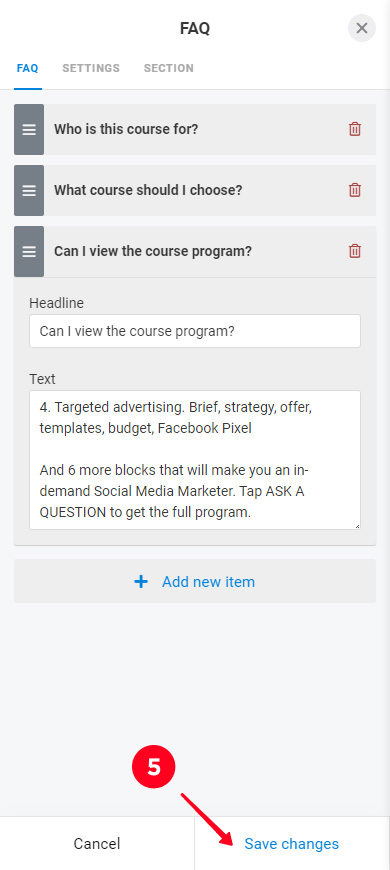Image resolution: width=390 pixels, height=870 pixels.
Task: Focus the Headline input field
Action: coord(195,331)
